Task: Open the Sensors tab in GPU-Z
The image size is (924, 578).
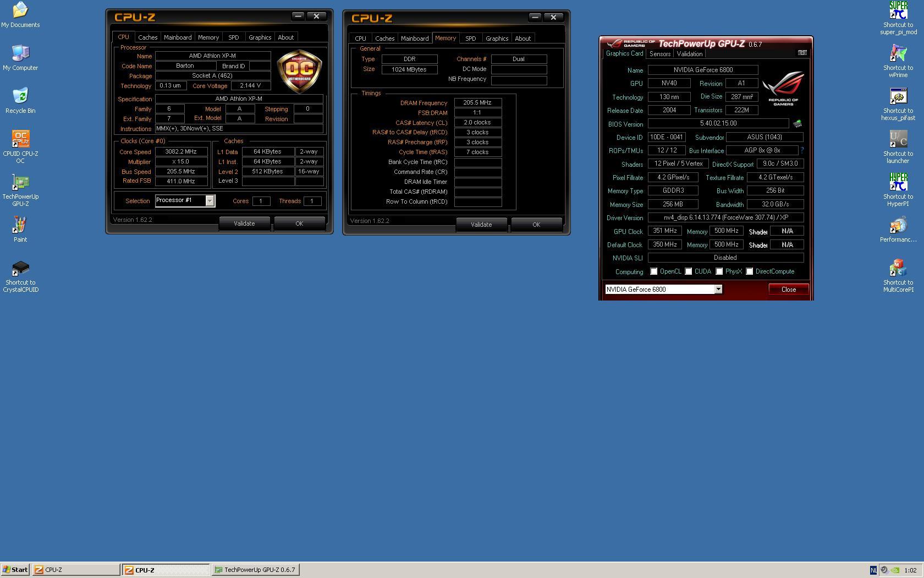Action: 660,54
